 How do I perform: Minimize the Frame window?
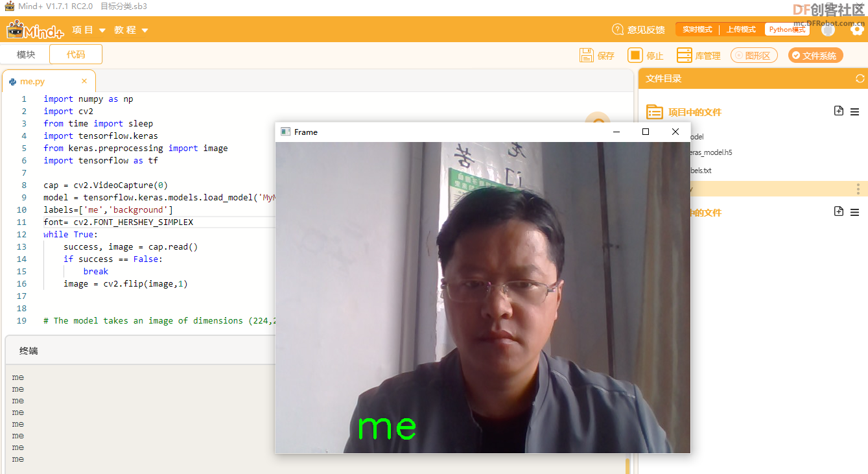coord(616,132)
